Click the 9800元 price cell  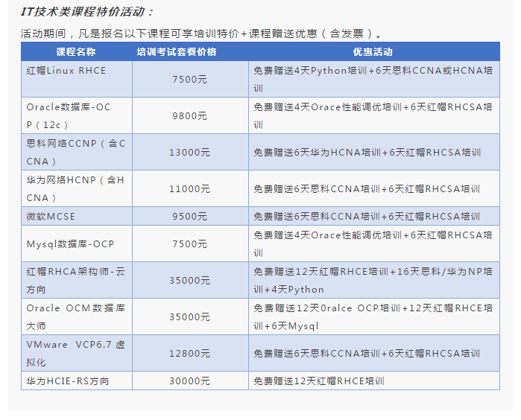190,116
